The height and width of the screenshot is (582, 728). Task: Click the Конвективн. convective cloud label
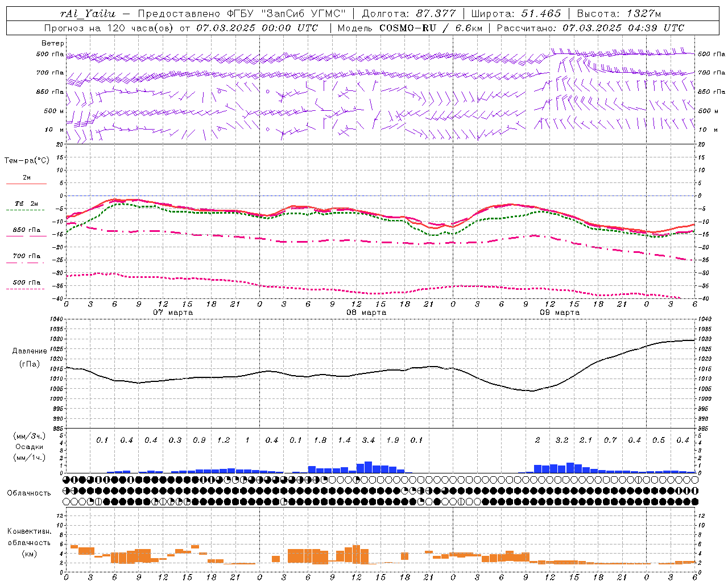(x=30, y=531)
